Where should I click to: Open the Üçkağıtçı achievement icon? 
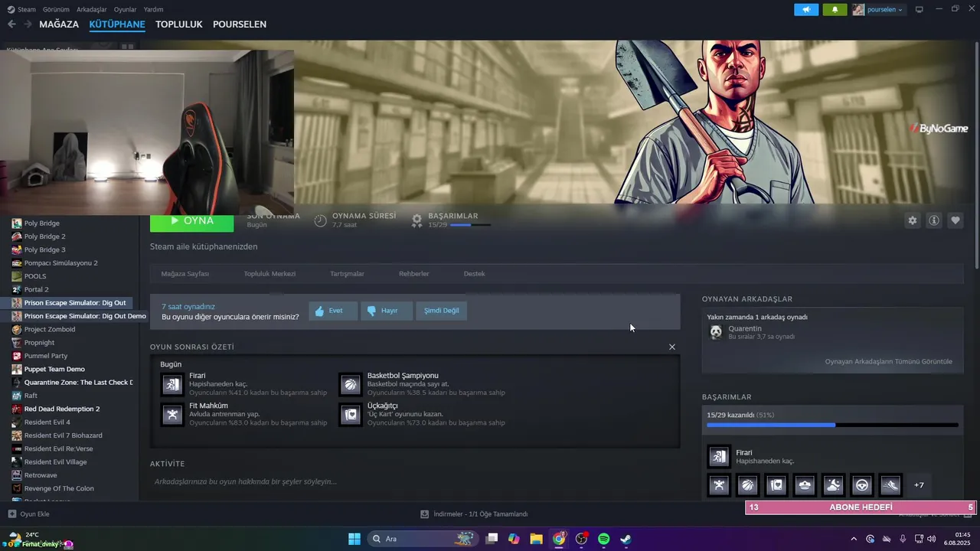351,415
